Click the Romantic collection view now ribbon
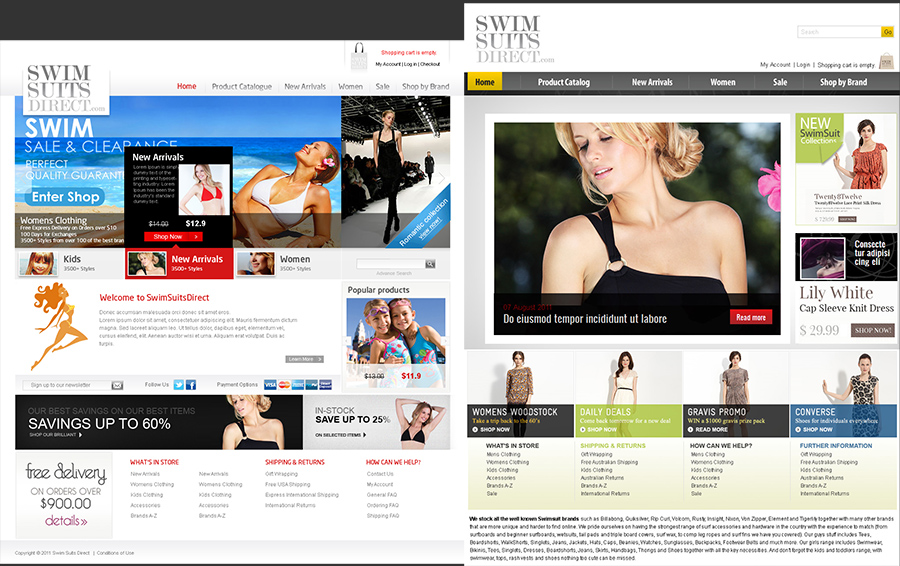The height and width of the screenshot is (566, 900). coord(424,222)
